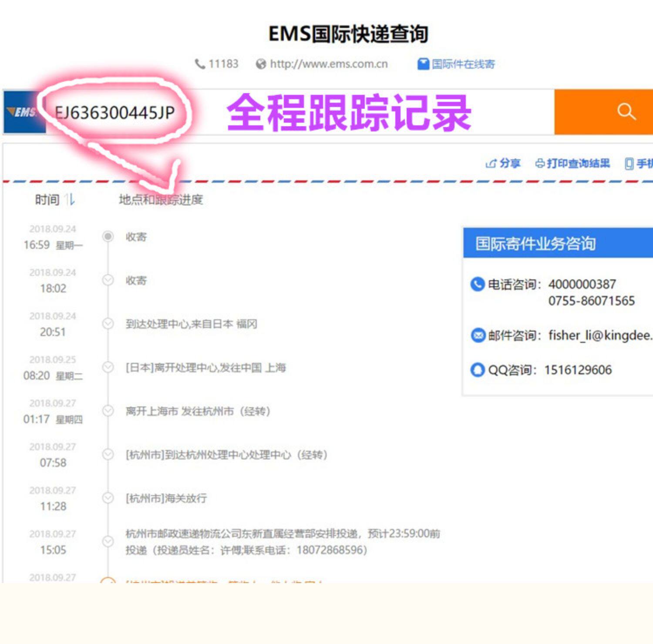Open the http://www.ems.com.cn link

click(329, 64)
